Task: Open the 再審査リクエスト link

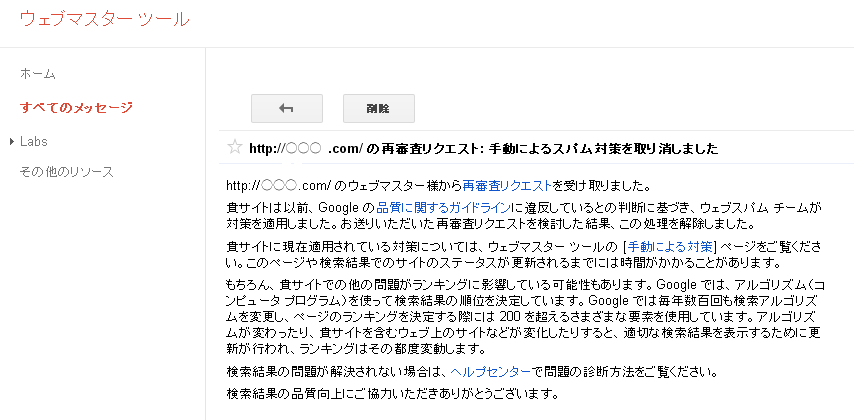Action: pyautogui.click(x=507, y=186)
